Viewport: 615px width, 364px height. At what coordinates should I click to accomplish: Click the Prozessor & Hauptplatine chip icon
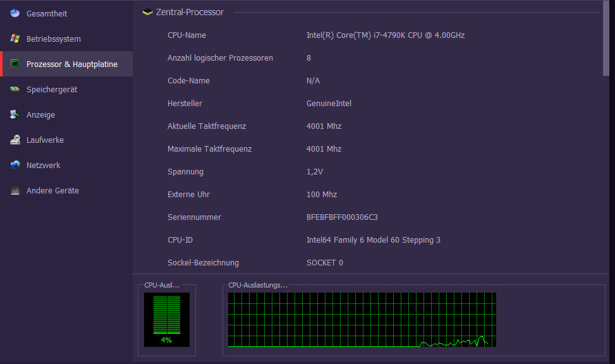click(x=15, y=64)
